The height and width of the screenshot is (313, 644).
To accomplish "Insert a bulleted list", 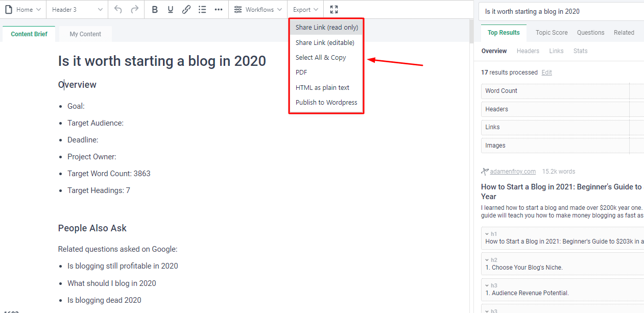I will click(x=202, y=10).
